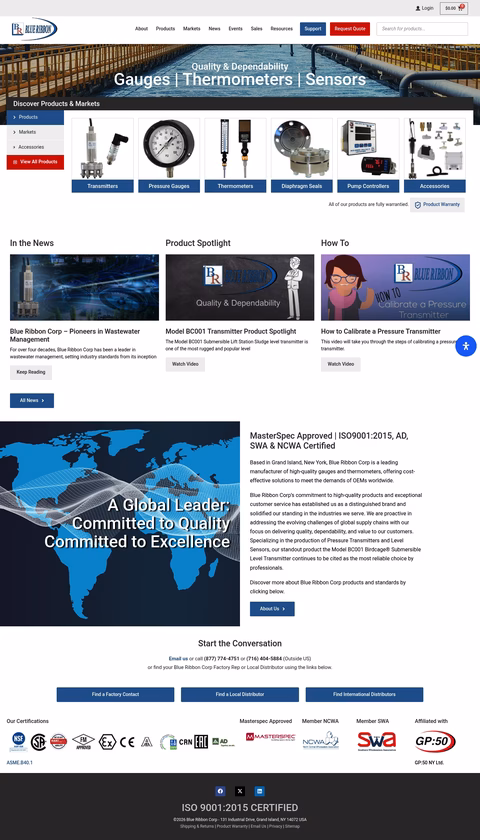
Task: Click the CE mark certification logo
Action: point(128,742)
